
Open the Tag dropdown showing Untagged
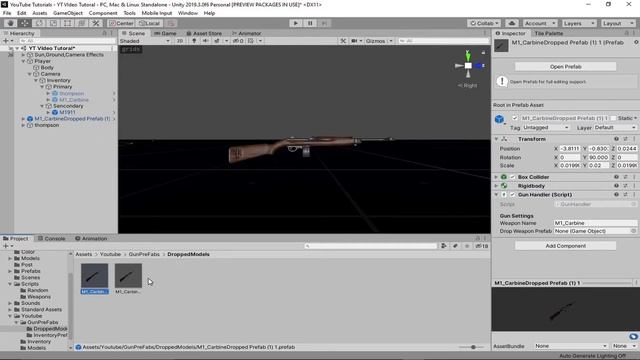tap(546, 128)
